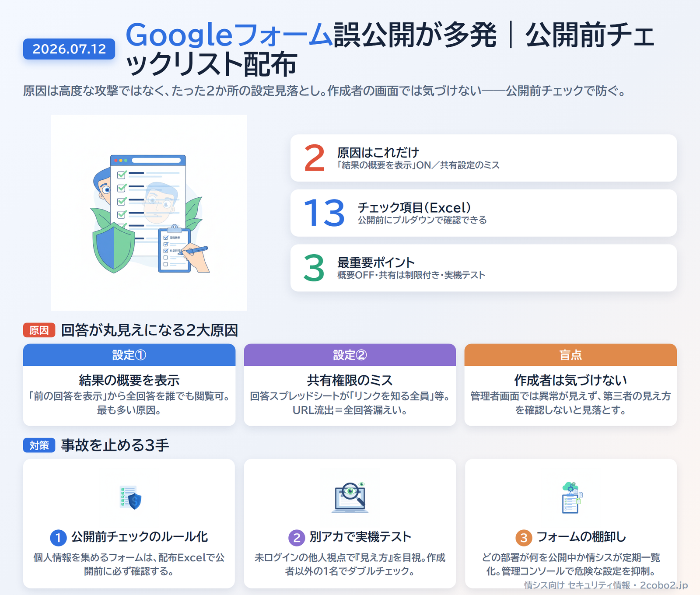Select the 設定② card header
This screenshot has height=595, width=700.
coord(350,355)
